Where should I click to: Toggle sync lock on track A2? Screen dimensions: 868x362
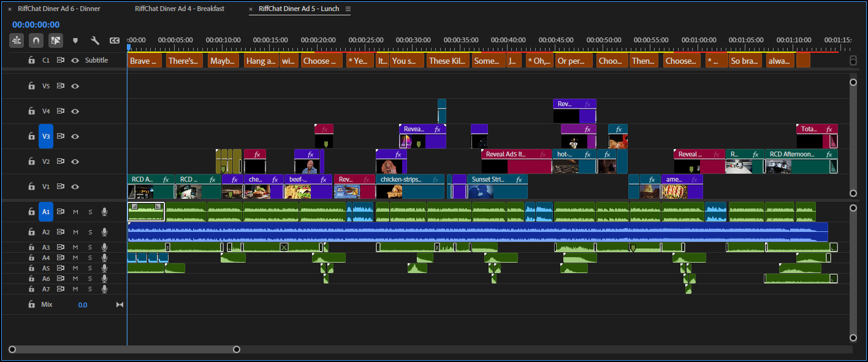coord(61,232)
